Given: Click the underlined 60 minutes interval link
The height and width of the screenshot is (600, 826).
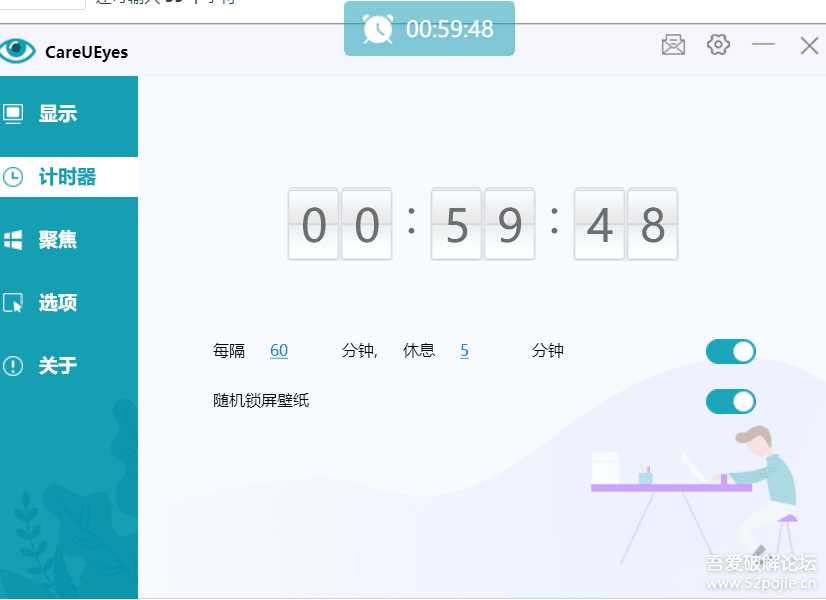Looking at the screenshot, I should point(279,350).
